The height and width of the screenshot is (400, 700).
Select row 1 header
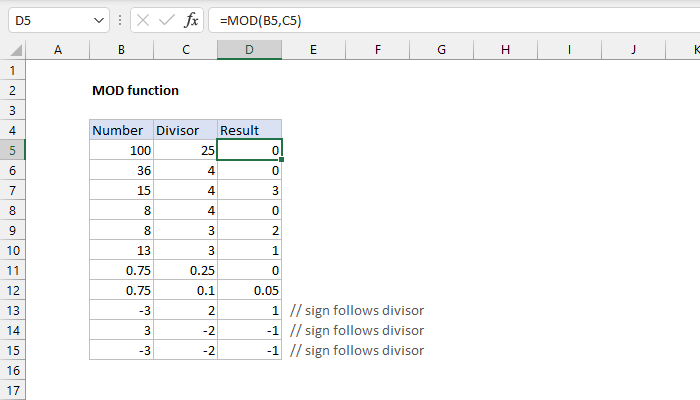click(12, 70)
